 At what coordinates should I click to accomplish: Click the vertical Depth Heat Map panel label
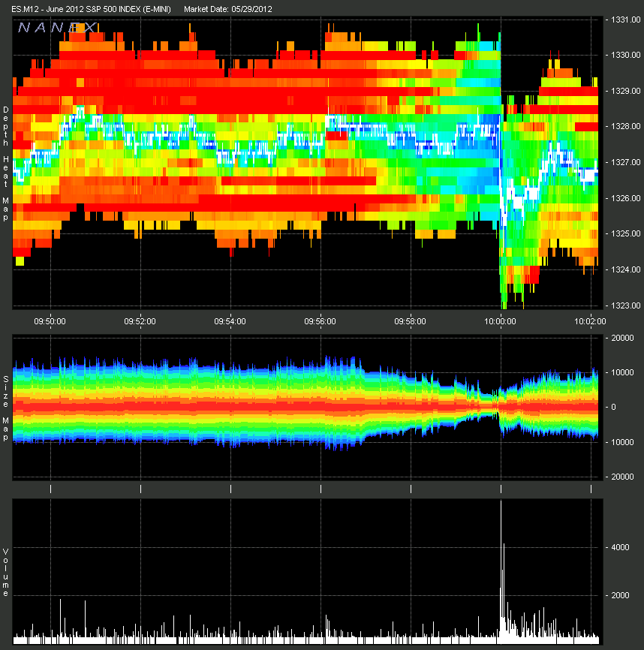click(6, 164)
